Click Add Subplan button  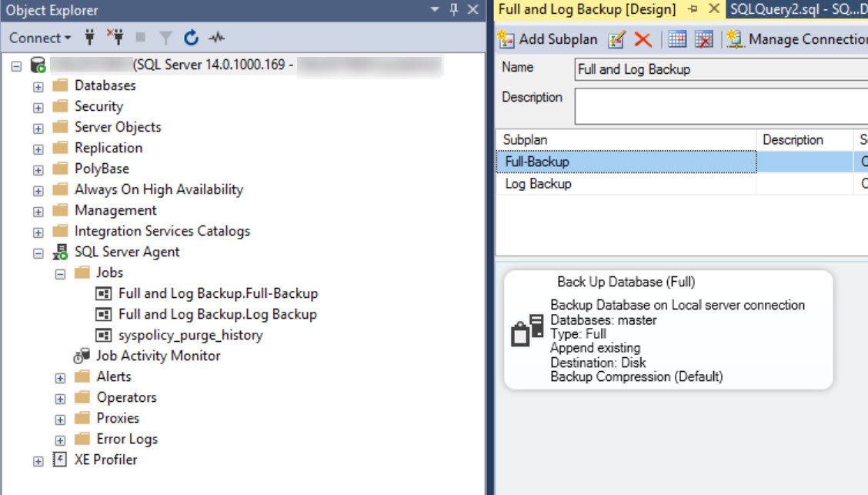pos(547,39)
